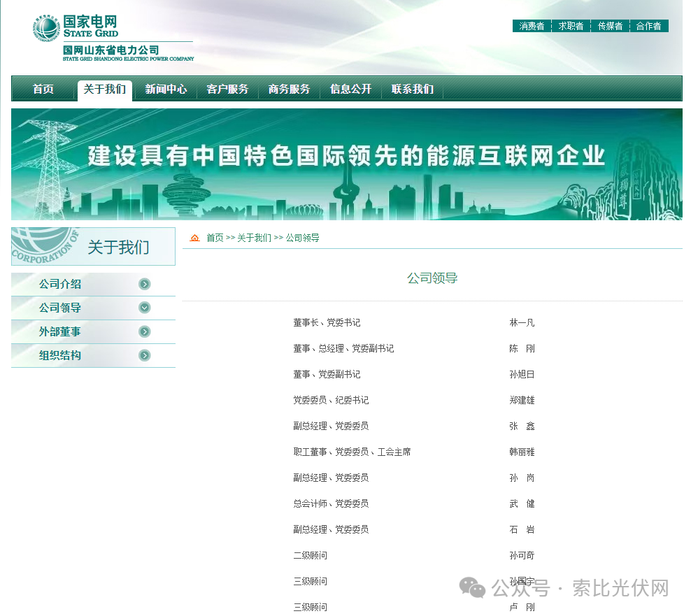
Task: Select 商务服务 navigation item
Action: [289, 89]
